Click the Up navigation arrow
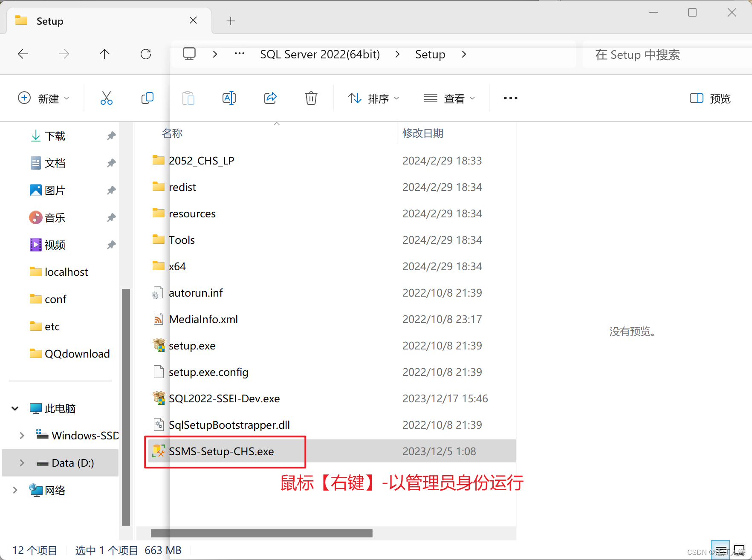752x560 pixels. pyautogui.click(x=104, y=54)
